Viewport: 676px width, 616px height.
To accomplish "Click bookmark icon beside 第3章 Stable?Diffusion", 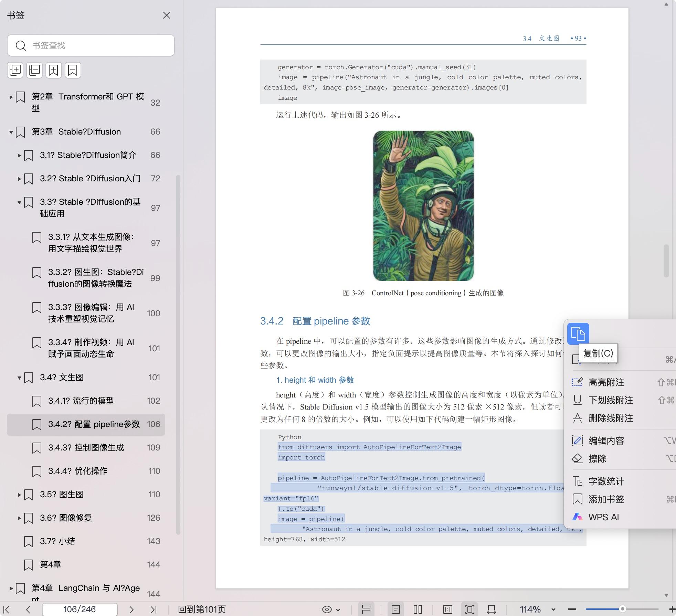I will click(x=20, y=132).
